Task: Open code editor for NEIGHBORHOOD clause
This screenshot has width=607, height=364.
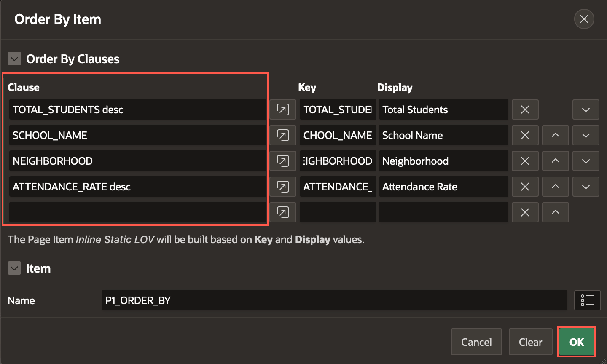Action: point(283,161)
